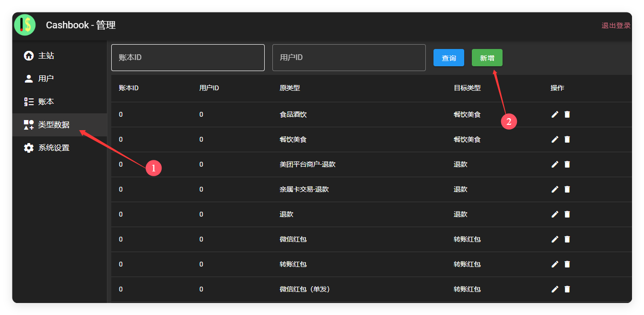This screenshot has height=315, width=644.
Task: Click the 退出登录 logout link
Action: point(615,25)
